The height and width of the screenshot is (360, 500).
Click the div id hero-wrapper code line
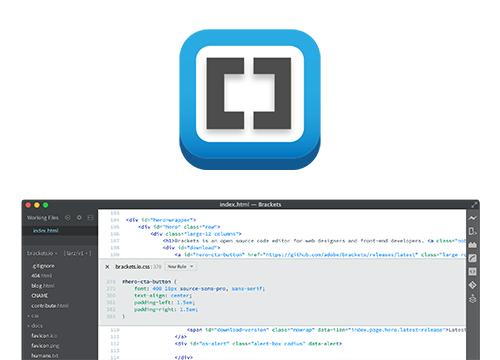pyautogui.click(x=161, y=220)
